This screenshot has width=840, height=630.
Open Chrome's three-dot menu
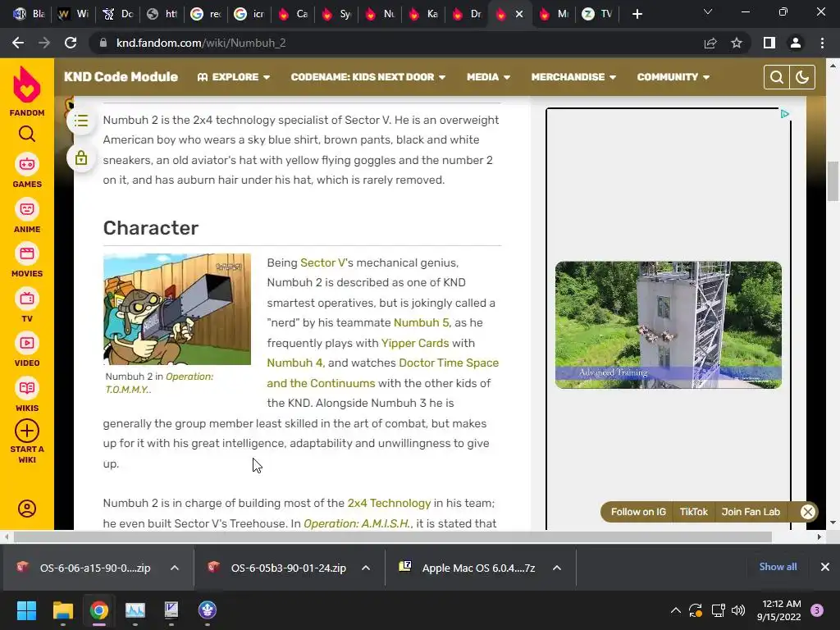(x=822, y=43)
